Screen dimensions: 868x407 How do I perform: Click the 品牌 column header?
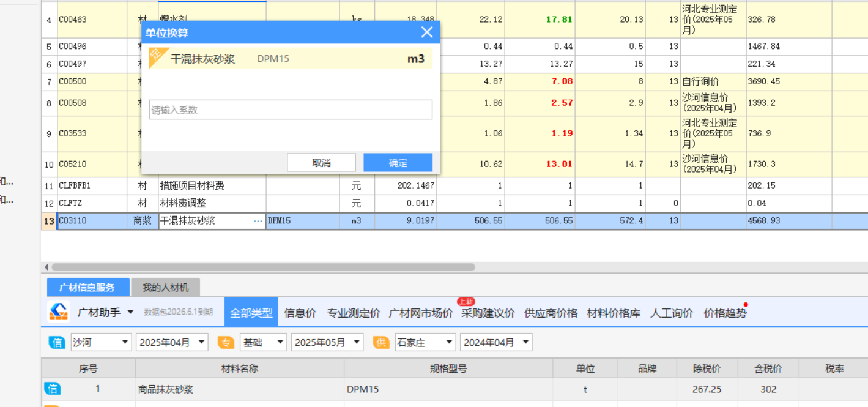pos(647,369)
